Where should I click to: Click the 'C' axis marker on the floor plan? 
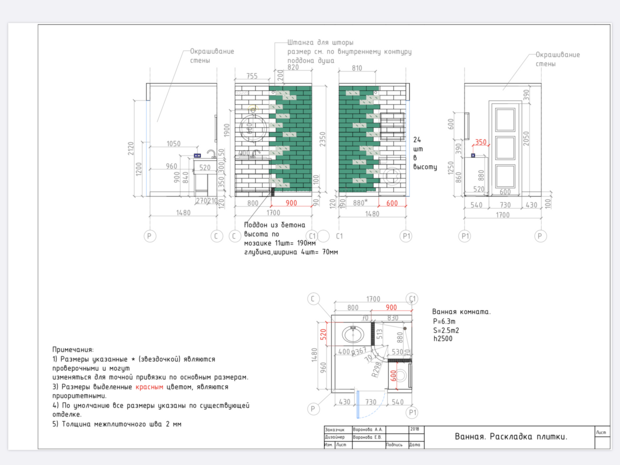[313, 299]
